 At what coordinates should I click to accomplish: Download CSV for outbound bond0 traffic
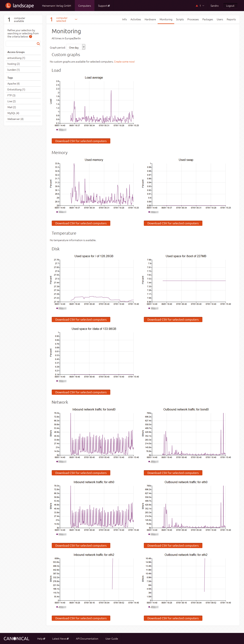pos(173,473)
